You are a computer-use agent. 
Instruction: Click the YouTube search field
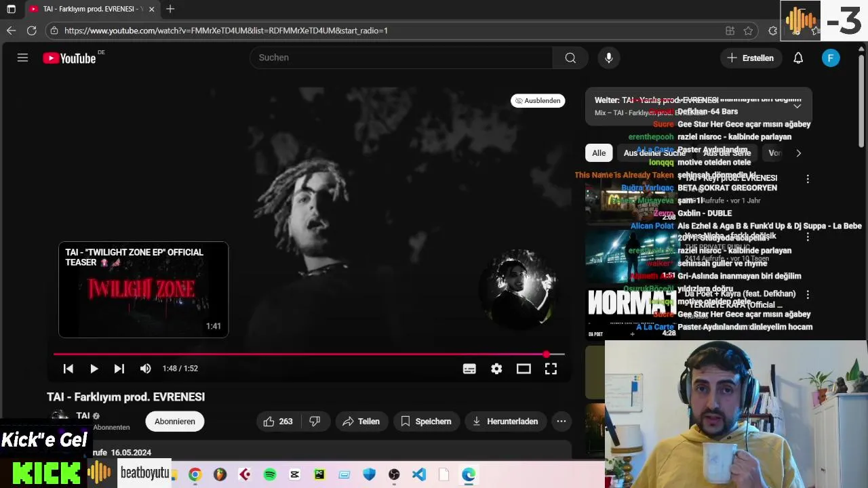[x=401, y=58]
